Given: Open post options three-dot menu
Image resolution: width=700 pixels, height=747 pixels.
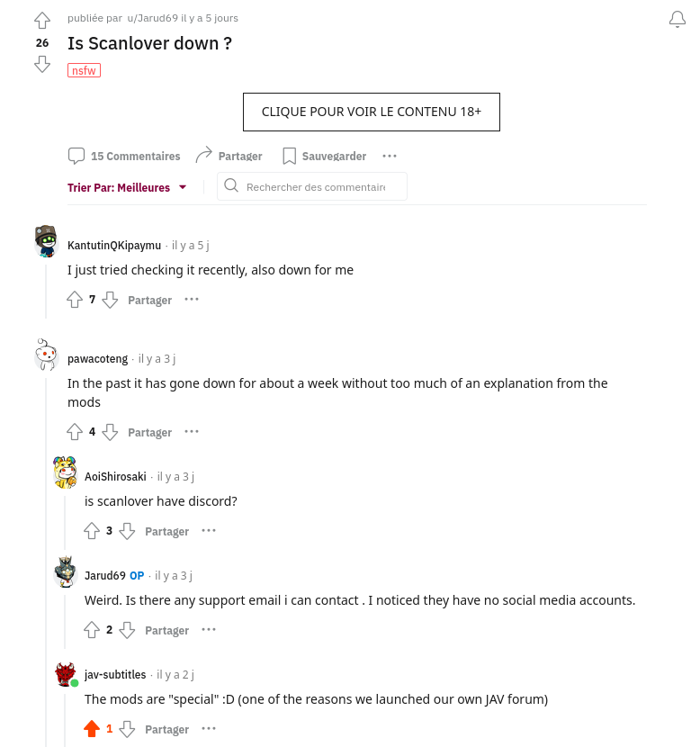Looking at the screenshot, I should click(x=390, y=156).
